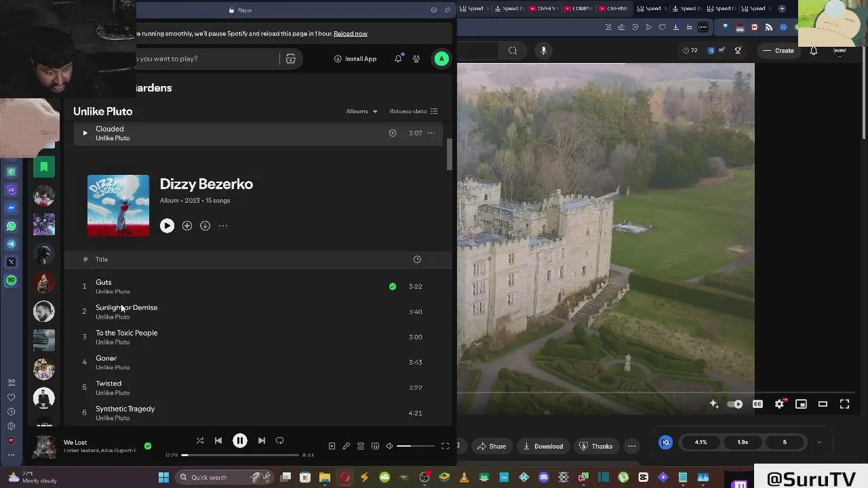Open the Spotify play queue
The image size is (868, 488).
point(361,446)
